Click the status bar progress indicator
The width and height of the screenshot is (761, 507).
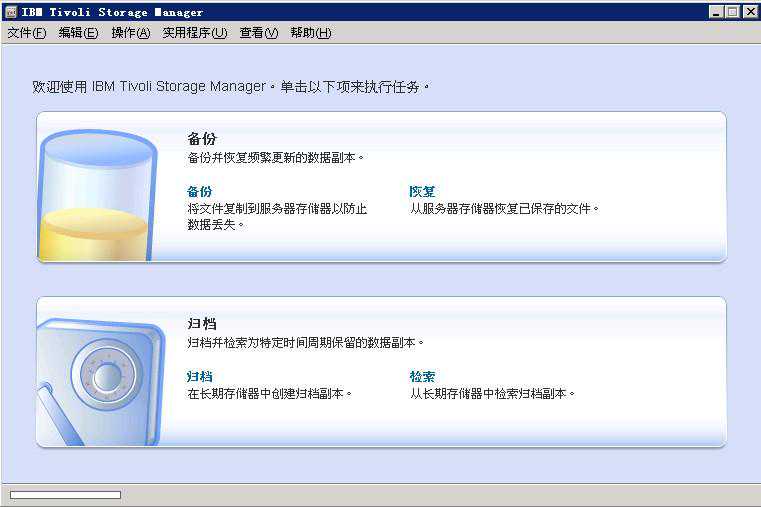tap(65, 495)
